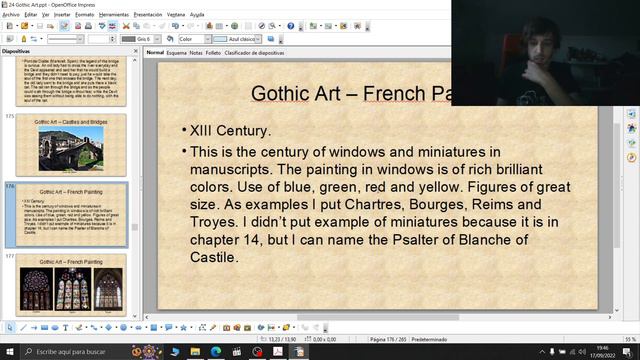Screen dimensions: 640x360
Task: Select slide 177 stained glass thumbnail
Action: (x=71, y=285)
